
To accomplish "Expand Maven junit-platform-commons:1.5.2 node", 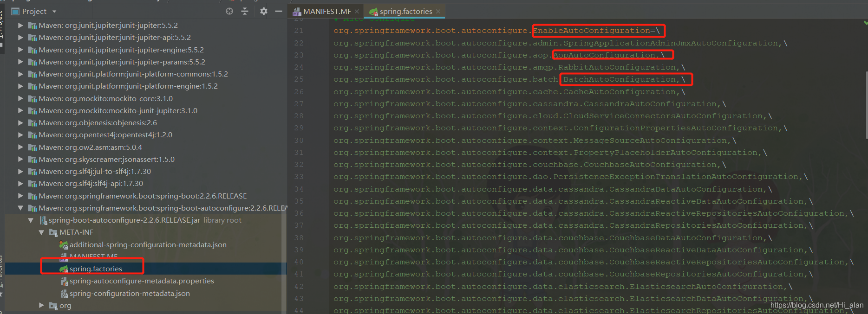I will click(20, 74).
